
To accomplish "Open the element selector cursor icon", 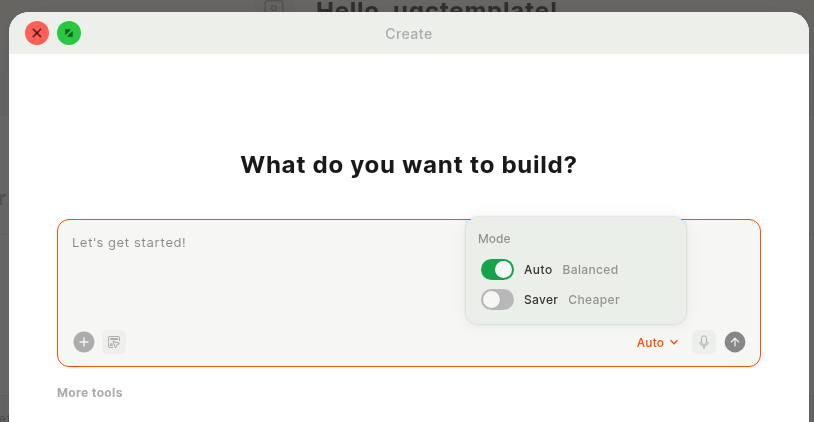I will coord(114,342).
